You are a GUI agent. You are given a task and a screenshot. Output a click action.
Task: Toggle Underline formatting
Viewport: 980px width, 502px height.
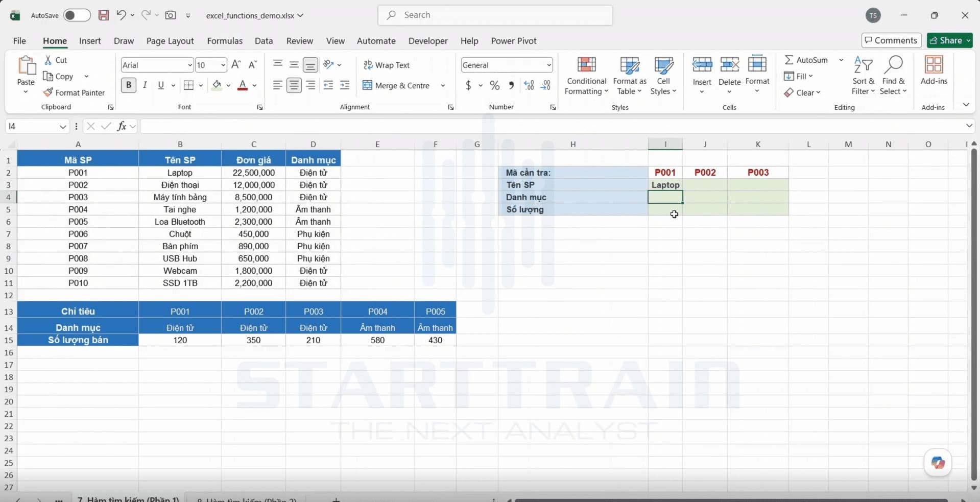click(x=161, y=85)
